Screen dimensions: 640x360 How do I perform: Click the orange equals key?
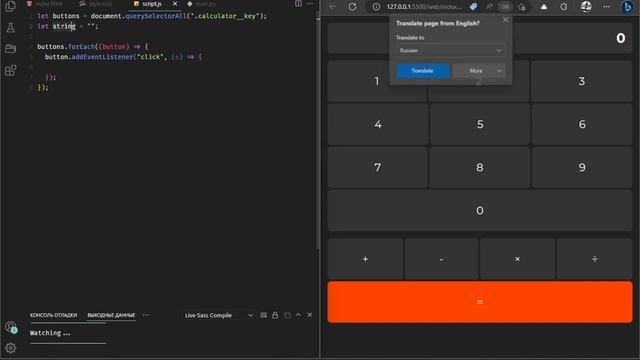(480, 302)
